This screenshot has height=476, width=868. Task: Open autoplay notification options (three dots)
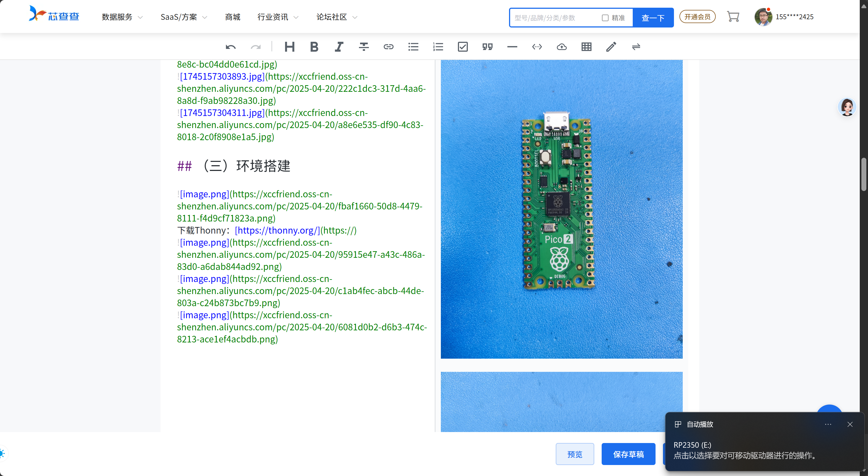coord(828,424)
